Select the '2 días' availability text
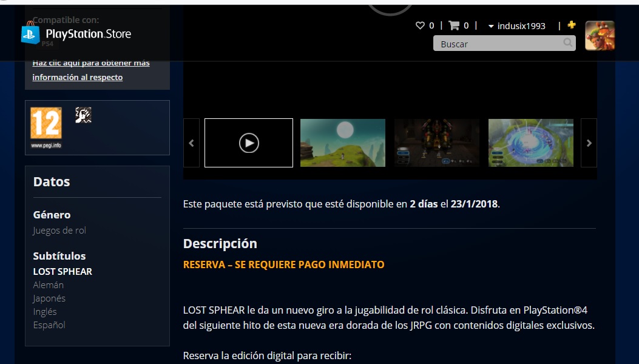Viewport: 639px width, 364px height. click(x=424, y=204)
